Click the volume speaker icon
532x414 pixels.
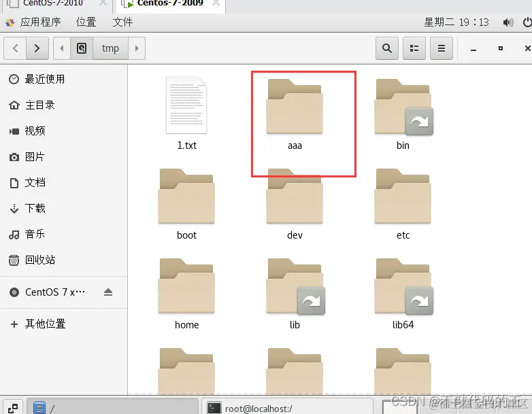(x=508, y=22)
